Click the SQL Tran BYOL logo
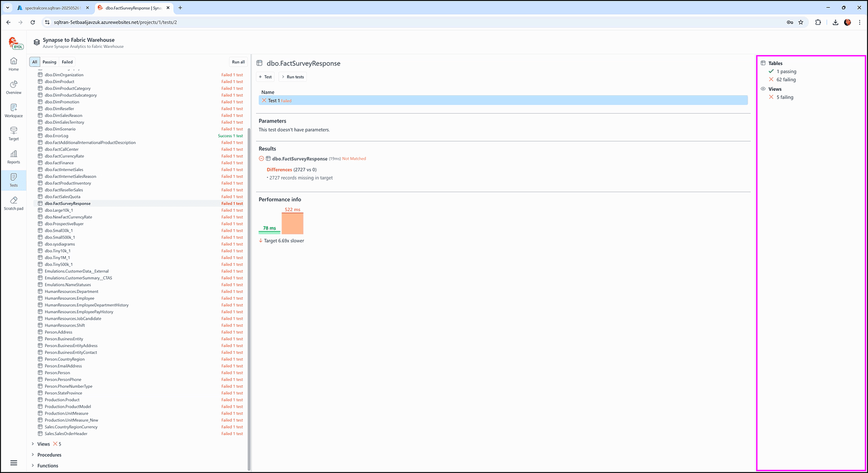The width and height of the screenshot is (868, 473). point(15,43)
